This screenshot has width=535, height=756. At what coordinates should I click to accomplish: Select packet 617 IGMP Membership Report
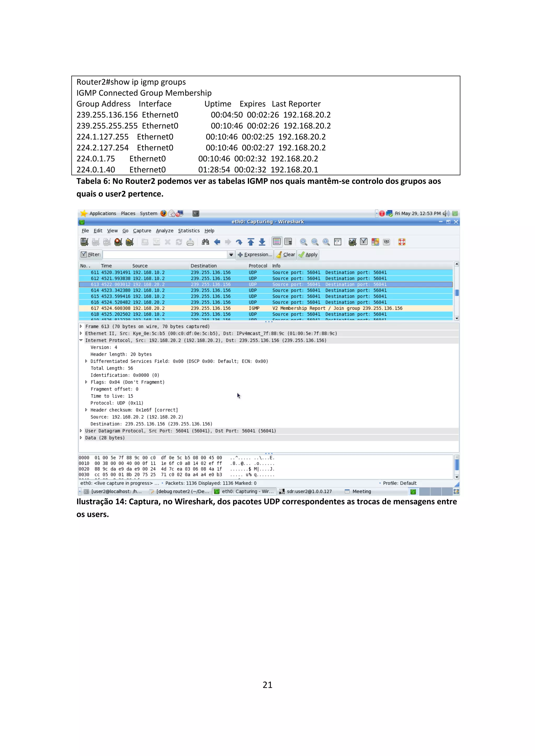(x=266, y=308)
